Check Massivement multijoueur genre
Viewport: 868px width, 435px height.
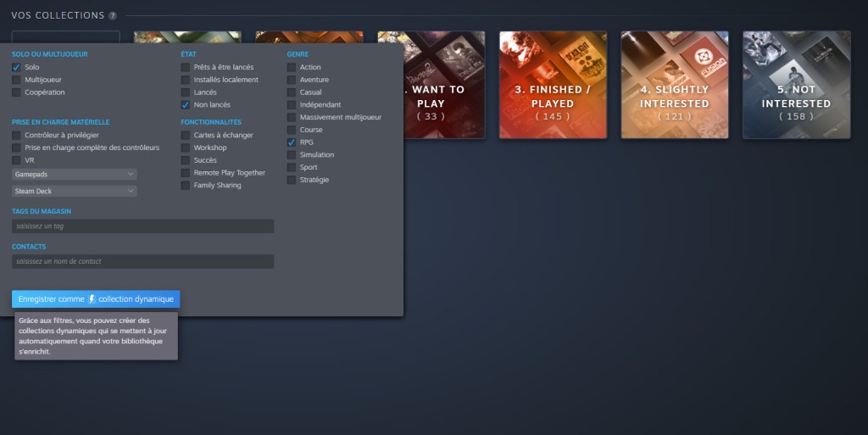point(292,117)
